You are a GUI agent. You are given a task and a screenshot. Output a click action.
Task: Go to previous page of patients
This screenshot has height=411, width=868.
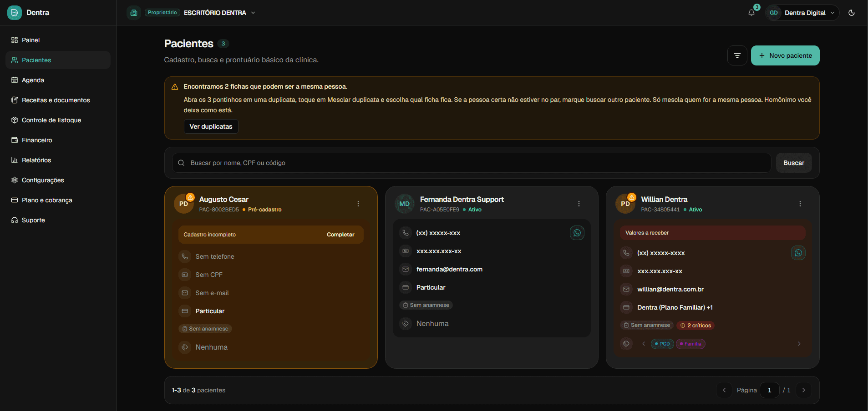(724, 390)
